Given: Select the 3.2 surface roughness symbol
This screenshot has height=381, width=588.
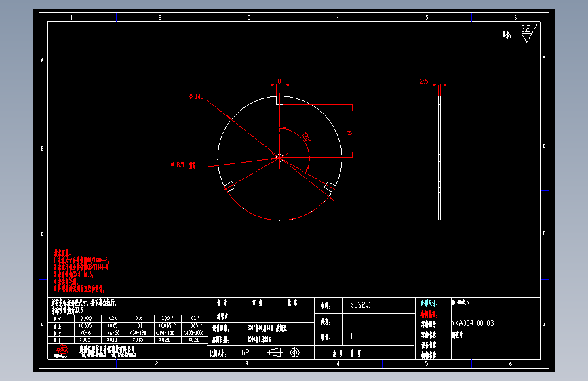Looking at the screenshot, I should point(529,33).
